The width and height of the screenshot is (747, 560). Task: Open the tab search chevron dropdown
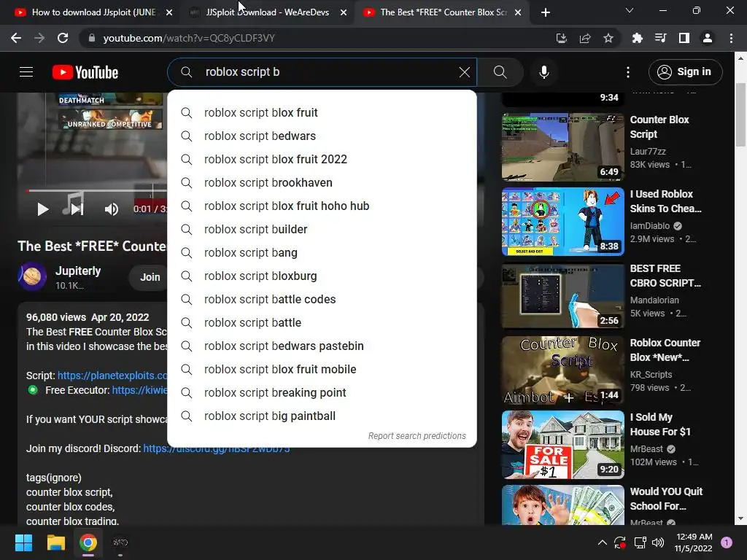pos(630,10)
